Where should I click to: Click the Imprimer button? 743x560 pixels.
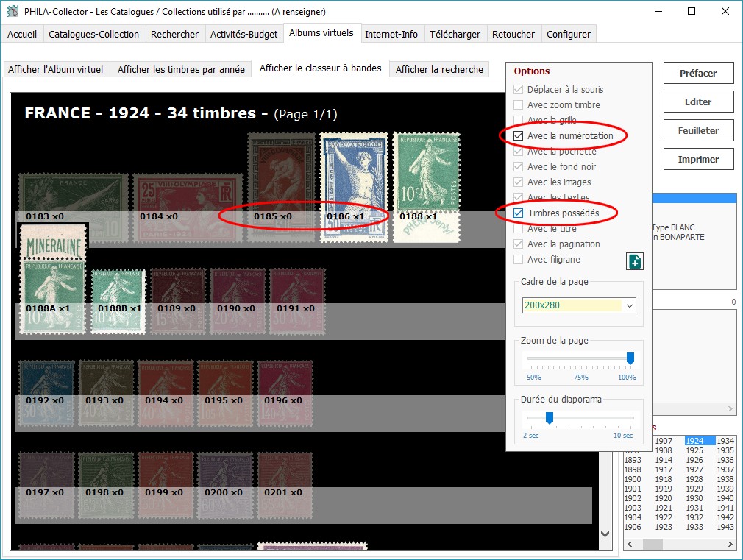698,159
